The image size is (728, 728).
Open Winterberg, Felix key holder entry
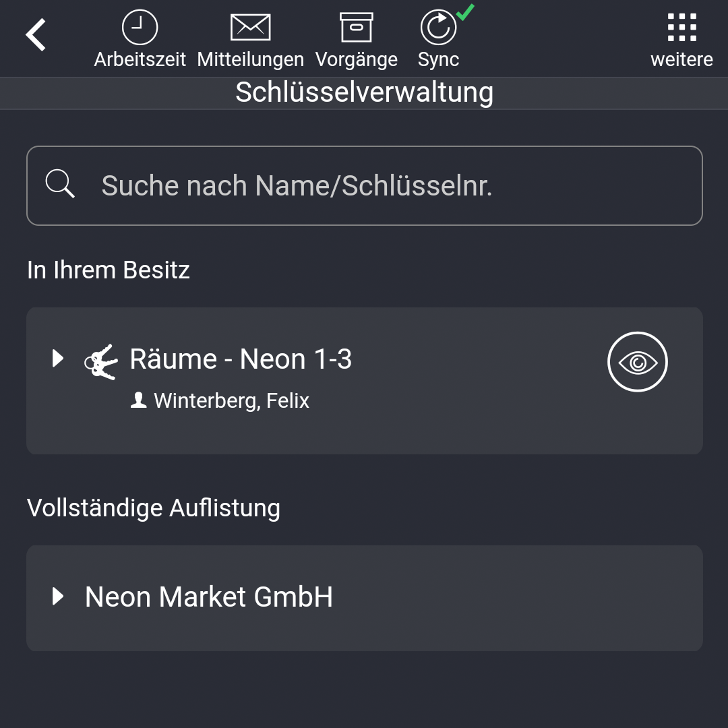(231, 400)
